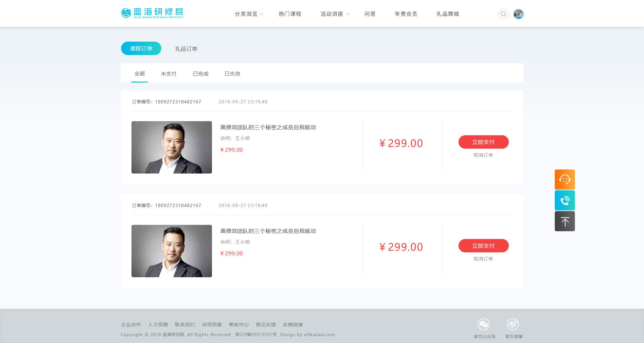Open the orange customer service chat icon
644x343 pixels.
tap(565, 180)
